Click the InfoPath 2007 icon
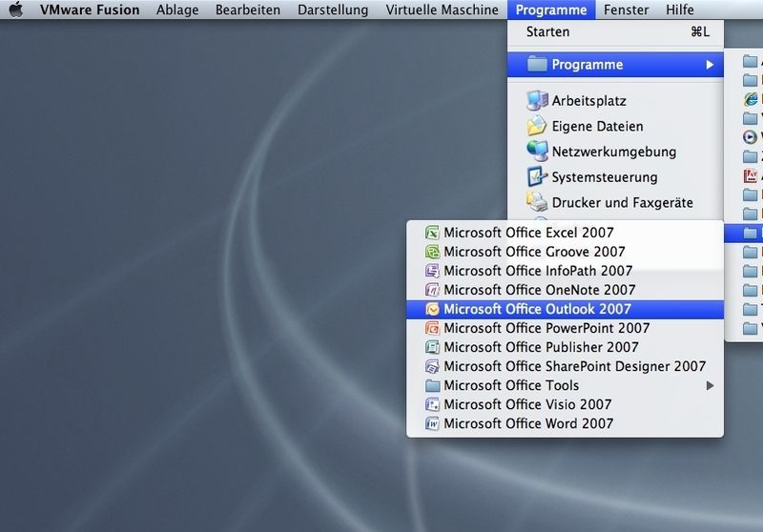The image size is (763, 532). [432, 271]
